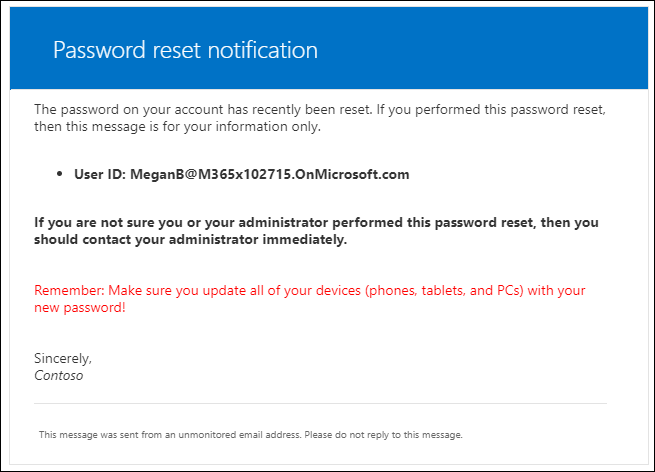Viewport: 655px width, 472px height.
Task: Click the Contoso signature
Action: (x=58, y=376)
